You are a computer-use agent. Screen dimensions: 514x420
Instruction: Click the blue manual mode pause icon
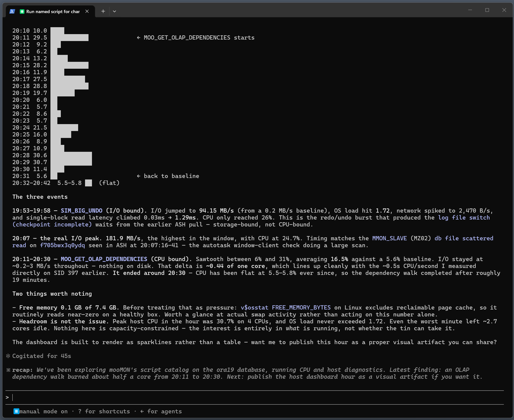16,411
